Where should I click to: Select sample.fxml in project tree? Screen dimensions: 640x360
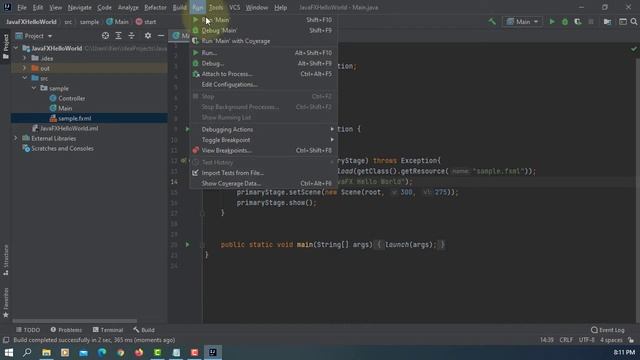(70, 118)
